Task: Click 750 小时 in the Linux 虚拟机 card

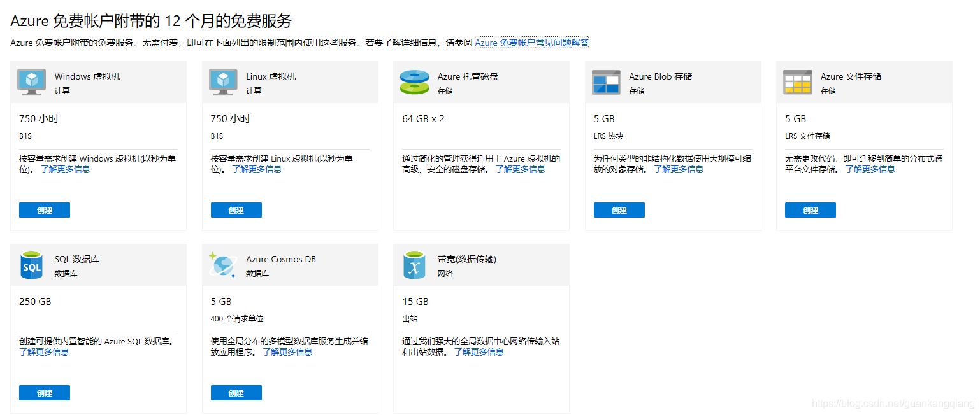Action: (x=231, y=119)
